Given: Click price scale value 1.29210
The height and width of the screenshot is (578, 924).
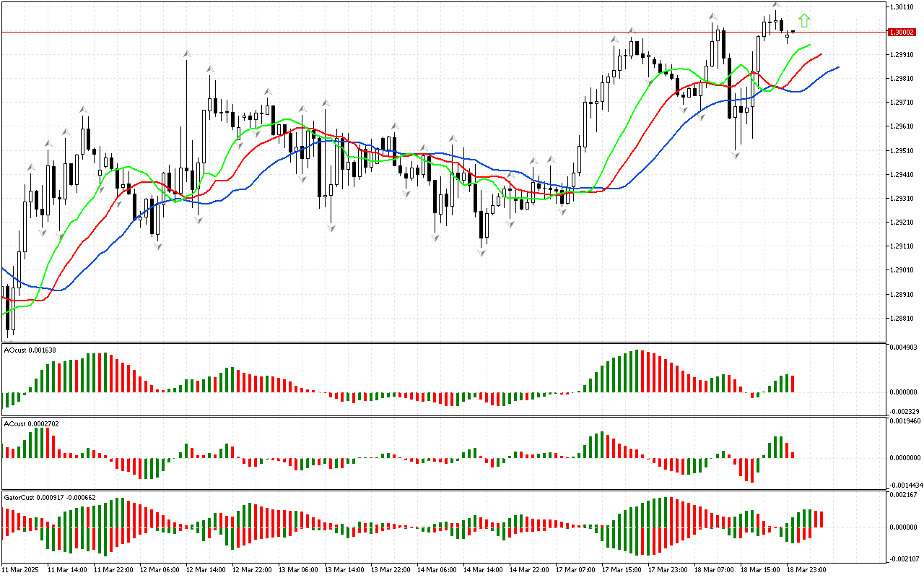Looking at the screenshot, I should pyautogui.click(x=902, y=223).
